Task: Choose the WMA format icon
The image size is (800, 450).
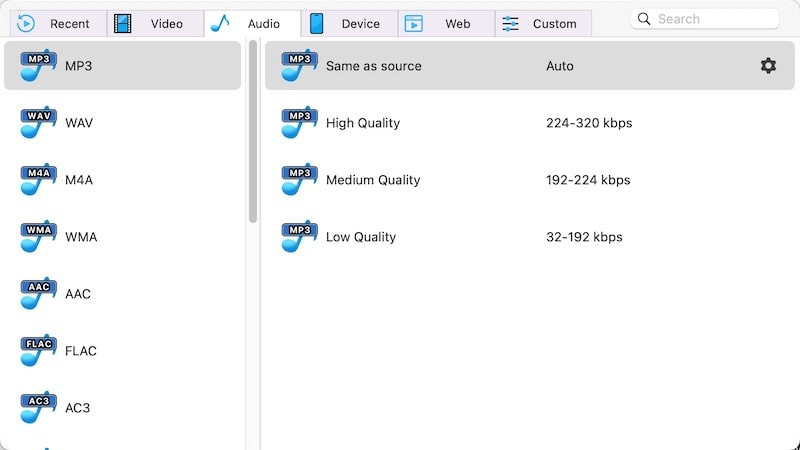Action: pyautogui.click(x=38, y=237)
